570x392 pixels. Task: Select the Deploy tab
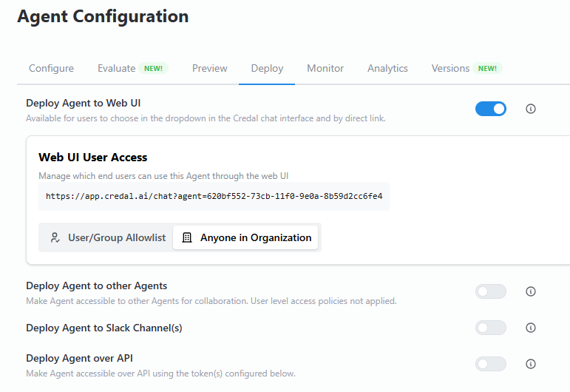tap(267, 68)
